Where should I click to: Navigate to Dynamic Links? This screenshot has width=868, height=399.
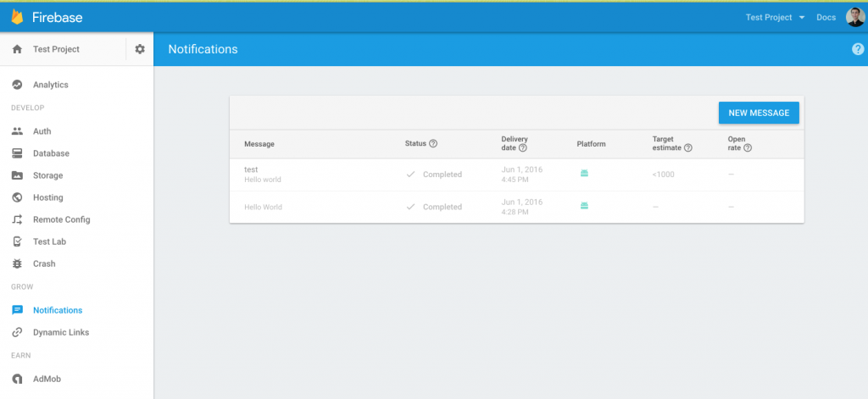tap(60, 332)
